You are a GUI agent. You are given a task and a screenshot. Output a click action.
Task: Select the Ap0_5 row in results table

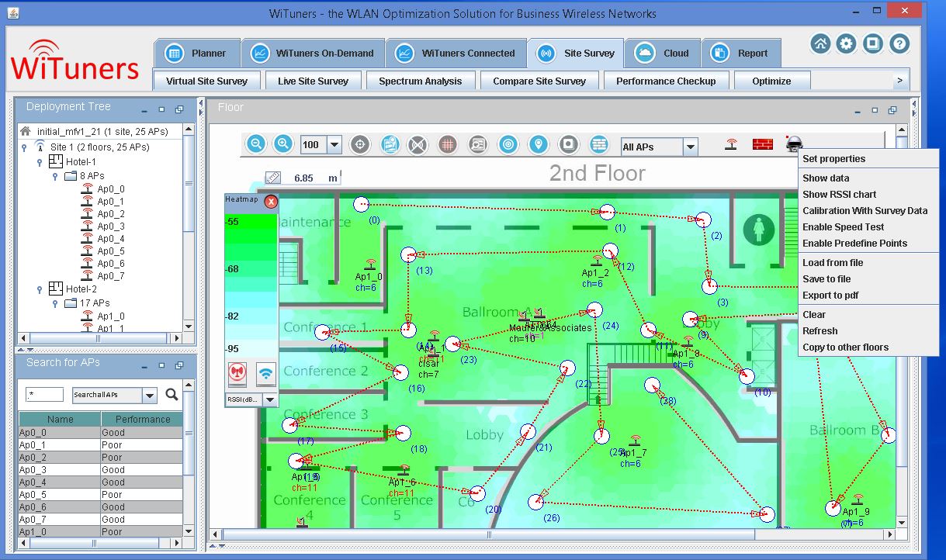pos(101,495)
